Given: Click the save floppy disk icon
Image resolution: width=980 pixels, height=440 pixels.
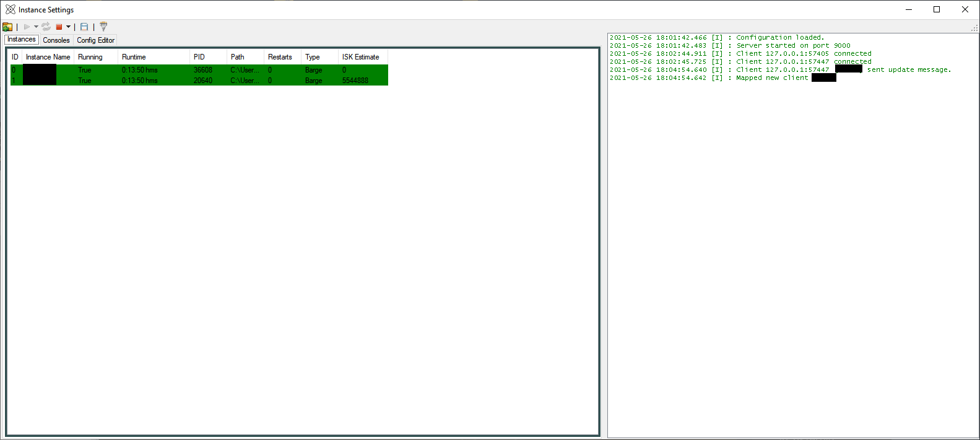Looking at the screenshot, I should click(84, 27).
